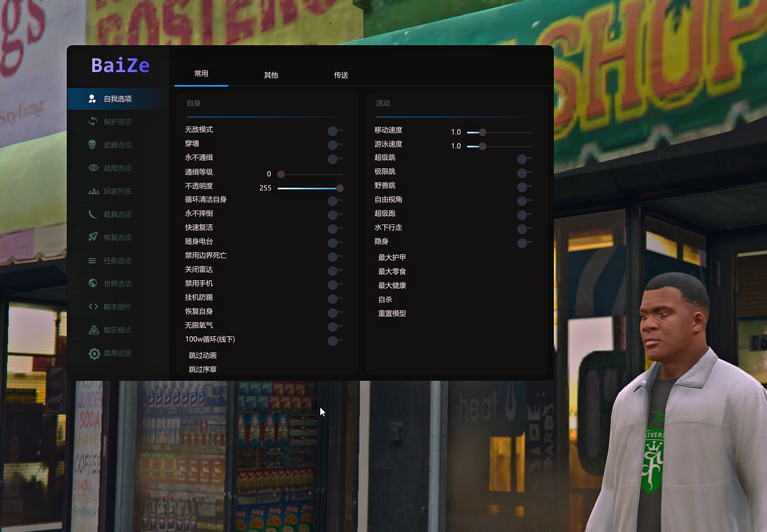Enable the 禁用手机 toggle
The height and width of the screenshot is (532, 767).
pos(335,285)
